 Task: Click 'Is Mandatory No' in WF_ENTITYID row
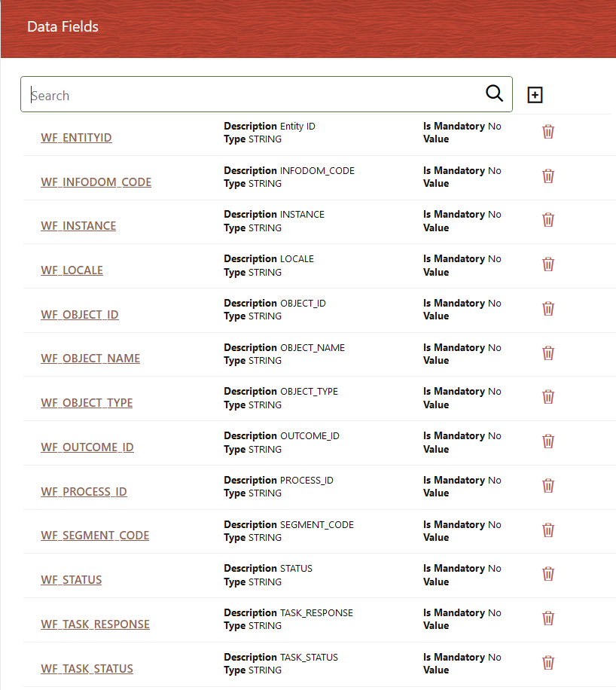coord(462,127)
